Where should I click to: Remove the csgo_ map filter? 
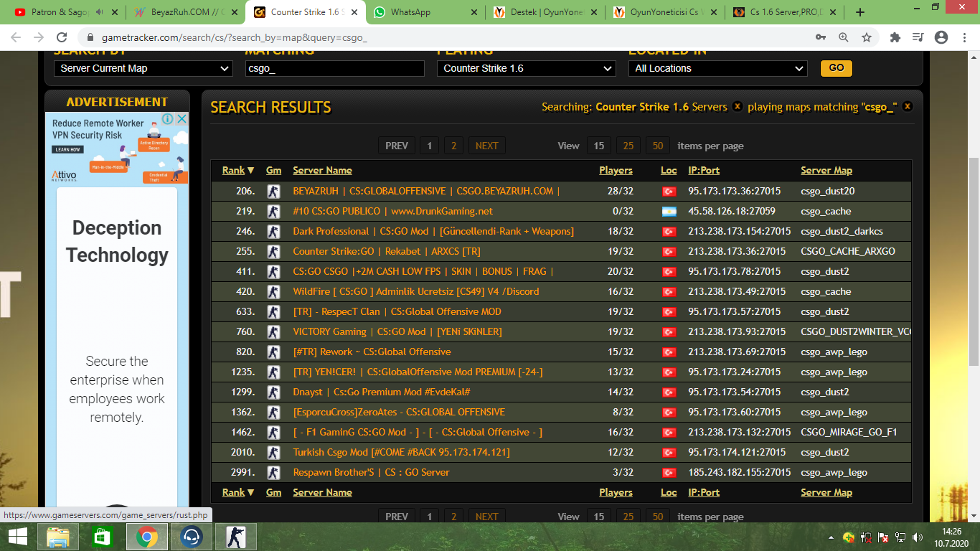(x=908, y=106)
